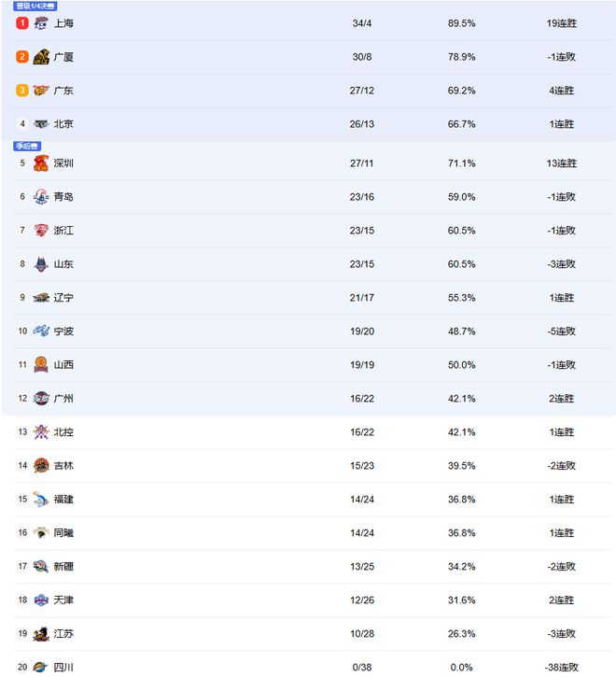Click the 北京 team logo
Screen dimensions: 616x677
[x=40, y=124]
